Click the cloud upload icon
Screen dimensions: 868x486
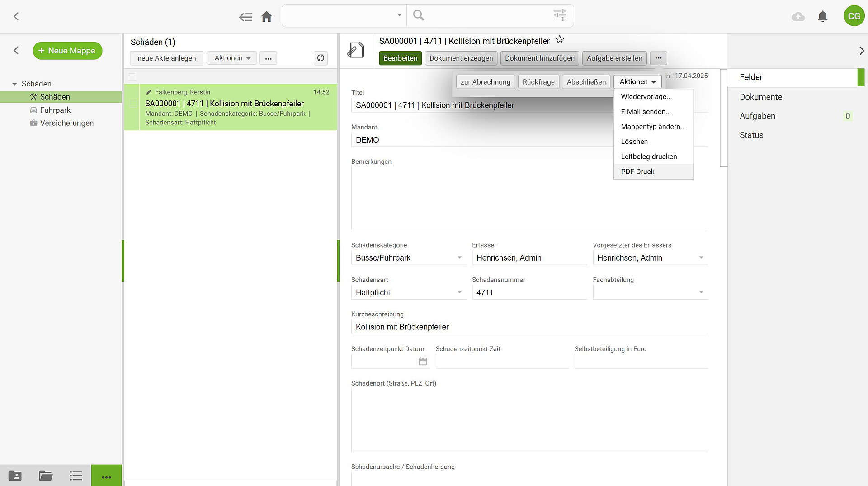click(x=798, y=17)
